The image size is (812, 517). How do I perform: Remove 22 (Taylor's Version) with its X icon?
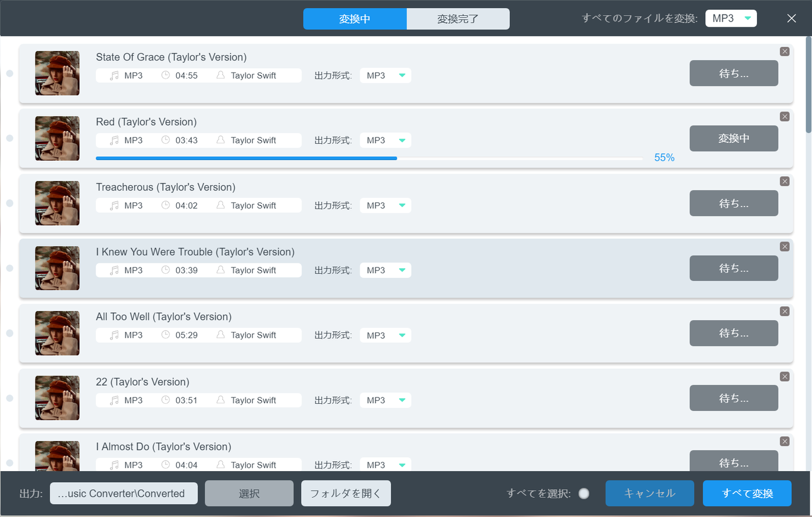(785, 377)
